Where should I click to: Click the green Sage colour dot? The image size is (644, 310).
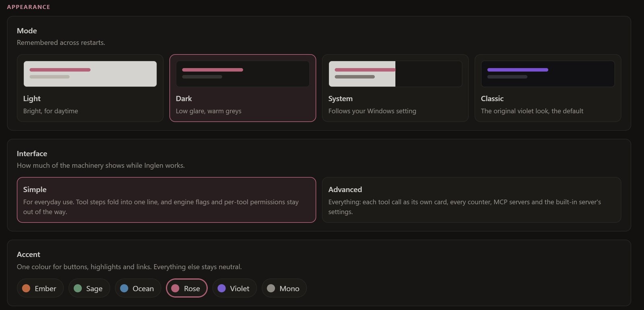78,288
